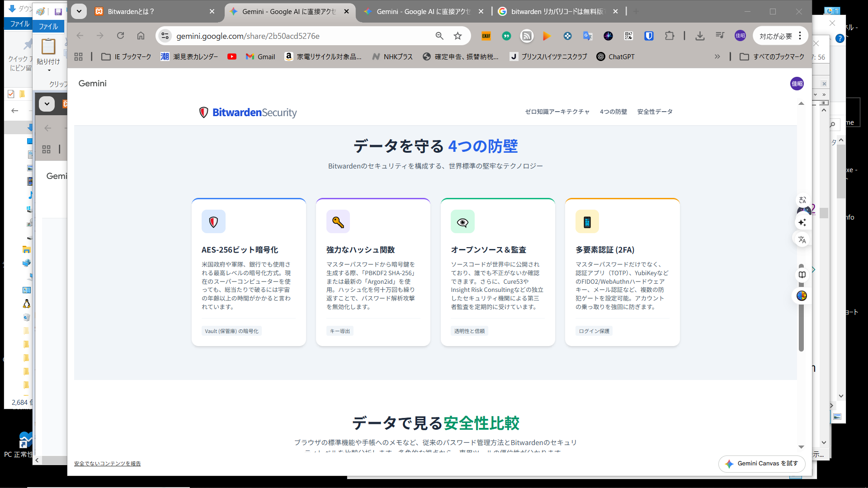The image size is (868, 488).
Task: Open the Extensions puzzle piece menu
Action: pyautogui.click(x=670, y=36)
